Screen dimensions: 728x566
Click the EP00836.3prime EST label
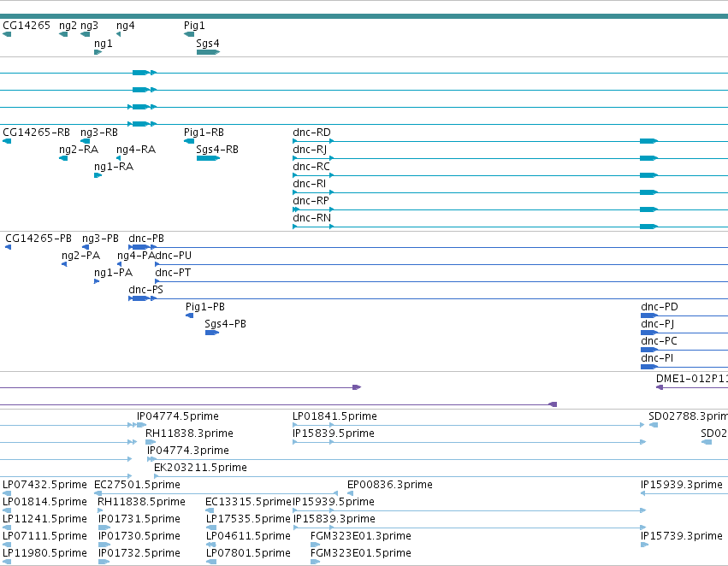(x=390, y=485)
